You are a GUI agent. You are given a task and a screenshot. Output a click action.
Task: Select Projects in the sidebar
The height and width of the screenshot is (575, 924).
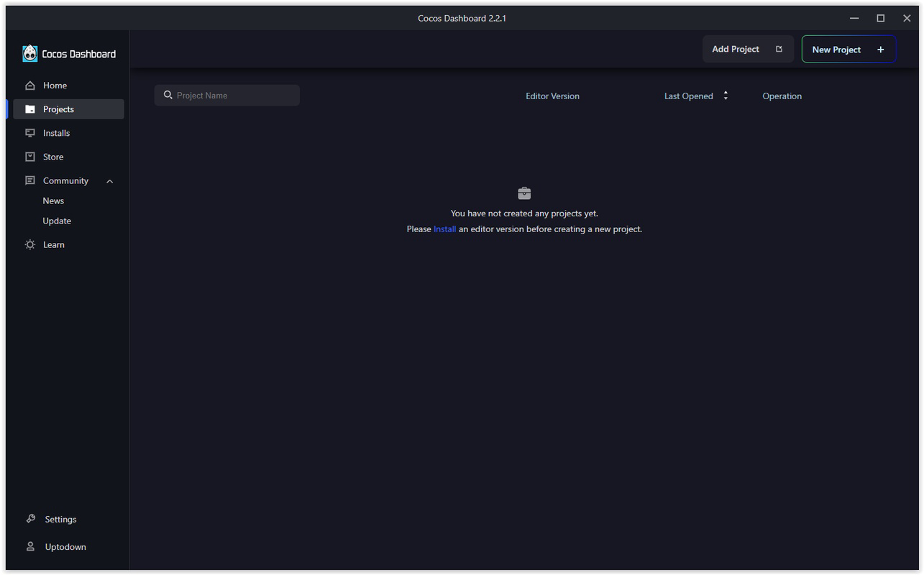[68, 109]
